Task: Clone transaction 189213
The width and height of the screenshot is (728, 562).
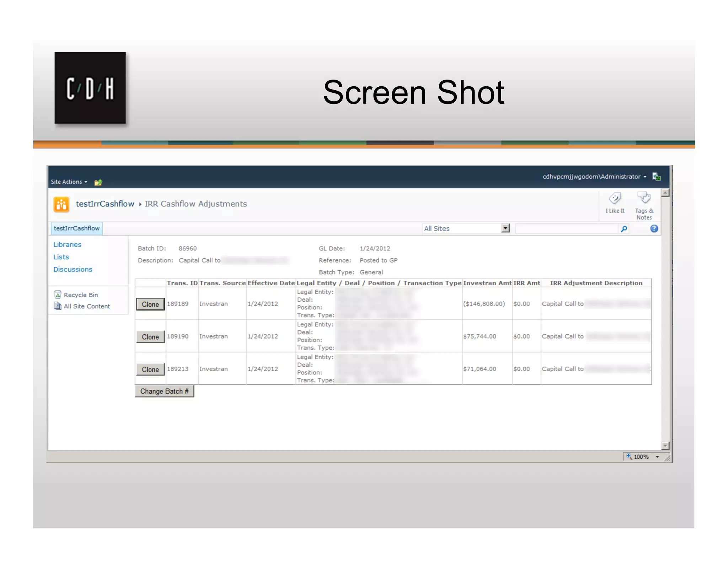Action: [x=150, y=369]
